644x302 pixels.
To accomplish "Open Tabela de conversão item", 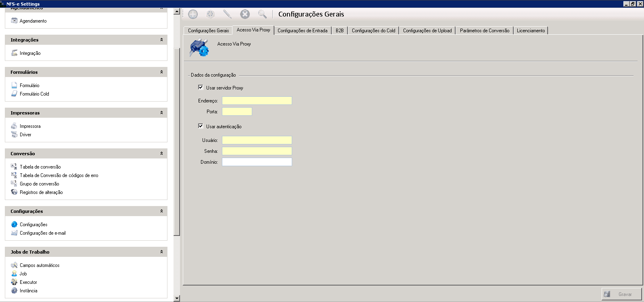I will point(40,167).
